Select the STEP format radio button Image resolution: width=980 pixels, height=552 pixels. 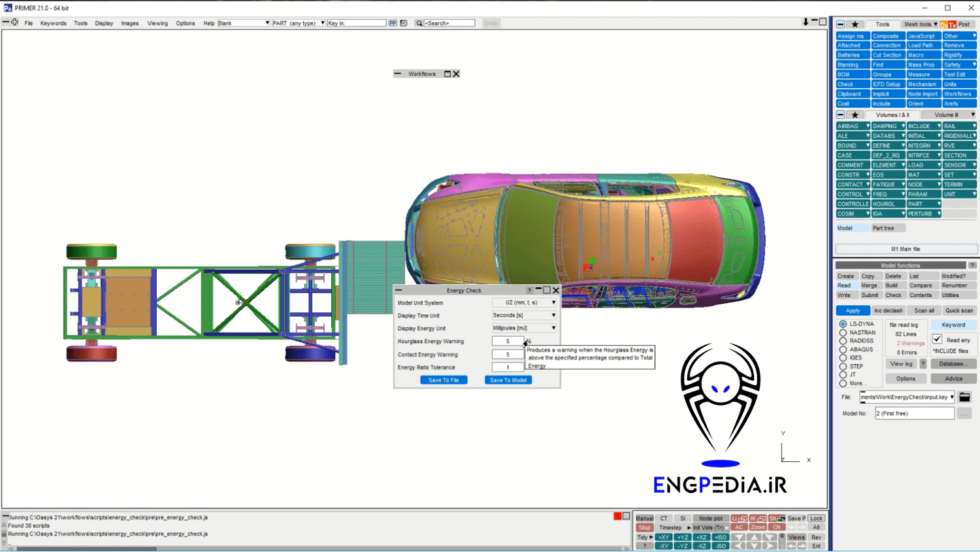click(843, 366)
